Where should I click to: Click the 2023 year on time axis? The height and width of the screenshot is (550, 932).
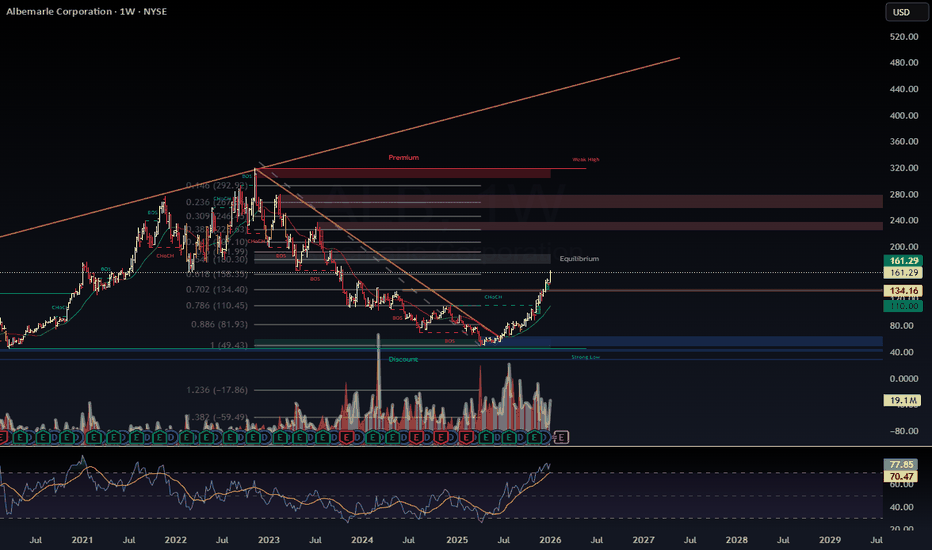click(269, 540)
